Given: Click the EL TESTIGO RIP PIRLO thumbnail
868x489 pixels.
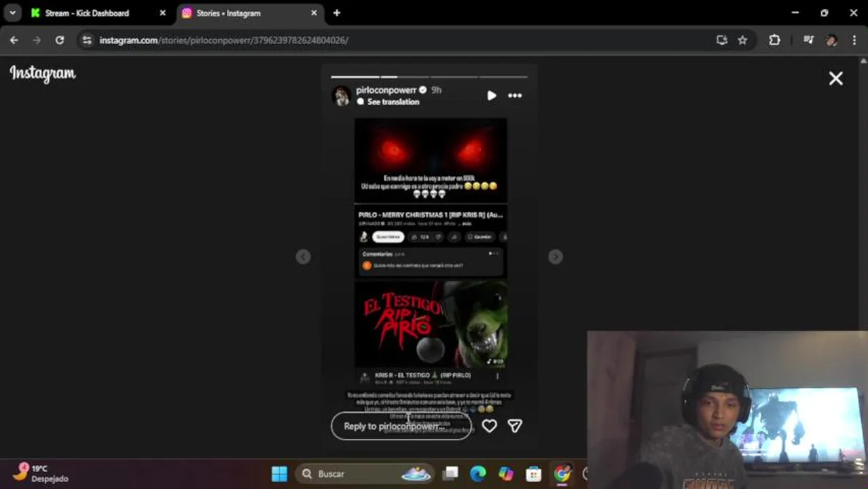Looking at the screenshot, I should tap(431, 325).
